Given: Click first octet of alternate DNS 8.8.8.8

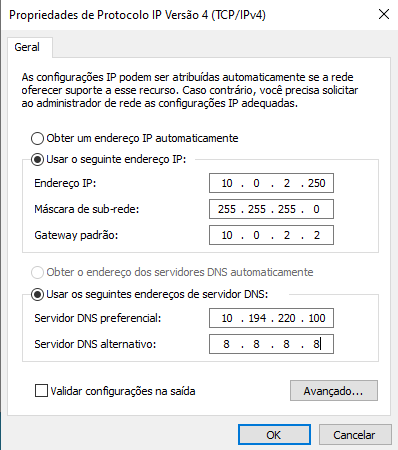Looking at the screenshot, I should (x=226, y=344).
